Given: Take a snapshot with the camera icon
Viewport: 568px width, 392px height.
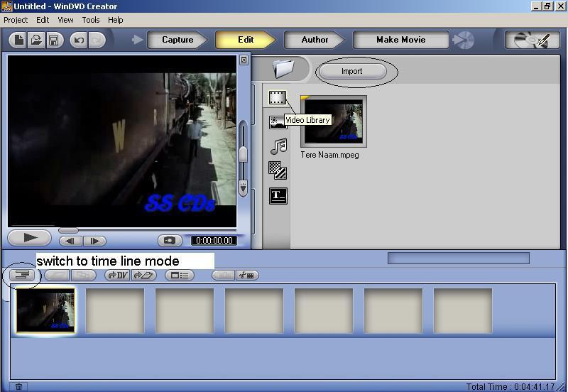Looking at the screenshot, I should 170,241.
